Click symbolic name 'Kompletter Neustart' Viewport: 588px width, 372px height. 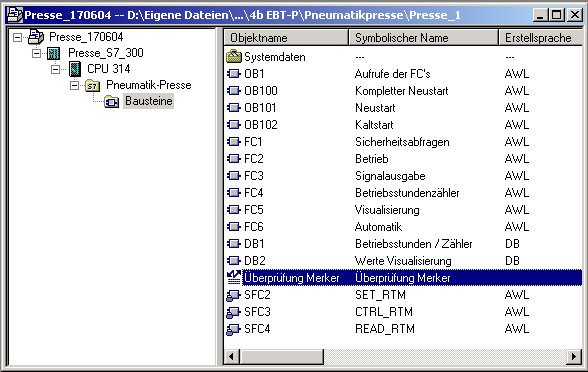coord(402,91)
